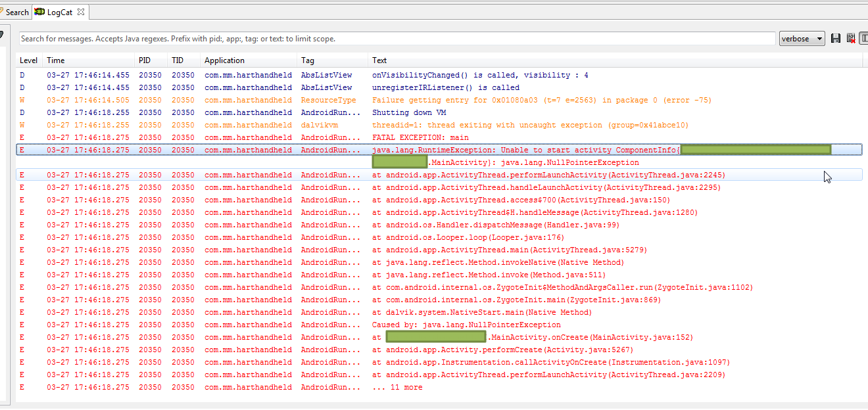This screenshot has height=410, width=868.
Task: Select the 'ActivityThread.access$700' stack line
Action: coord(439,200)
